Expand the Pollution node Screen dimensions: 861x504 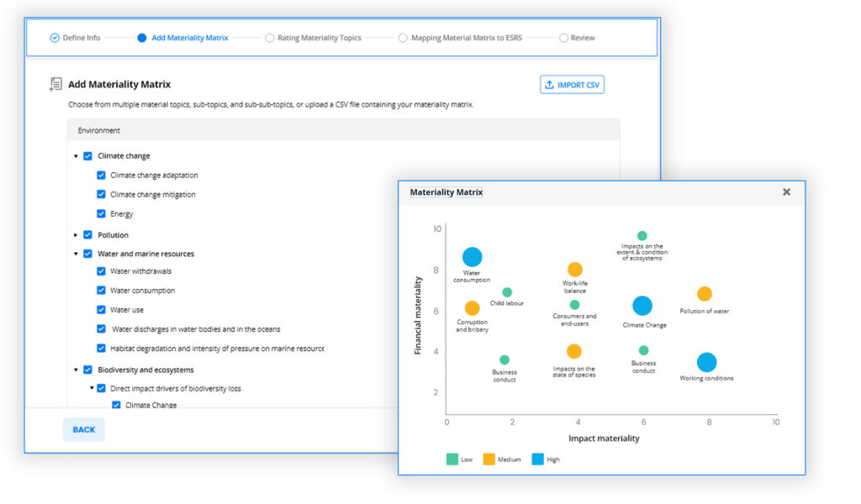(74, 234)
